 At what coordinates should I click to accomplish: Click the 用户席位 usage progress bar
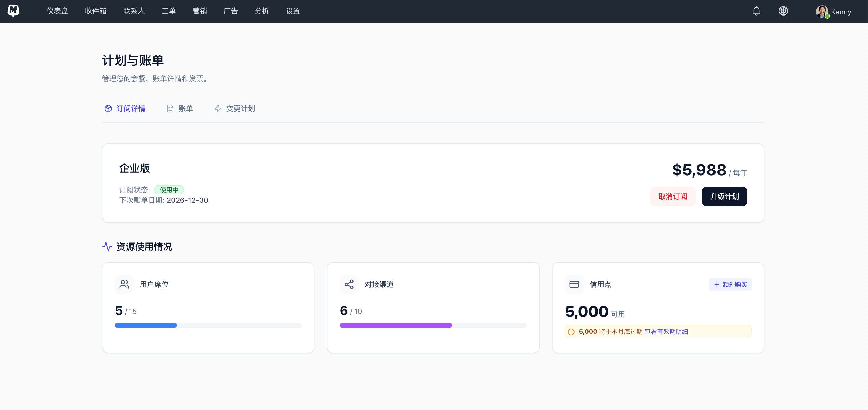[208, 325]
